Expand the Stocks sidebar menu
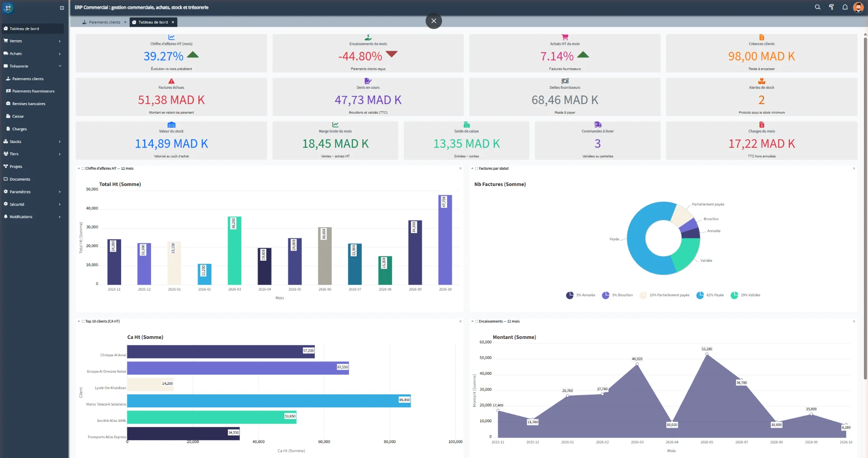This screenshot has height=458, width=868. click(33, 142)
